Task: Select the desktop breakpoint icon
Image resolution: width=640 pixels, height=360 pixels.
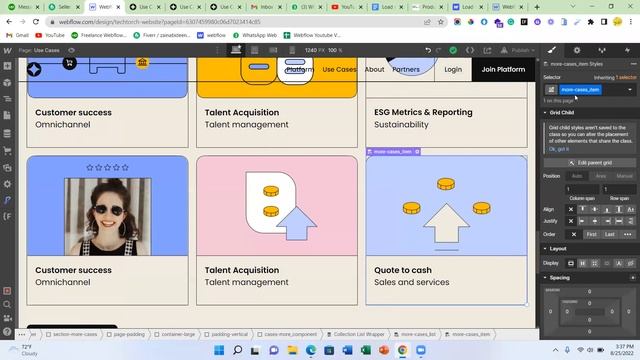Action: pos(236,50)
